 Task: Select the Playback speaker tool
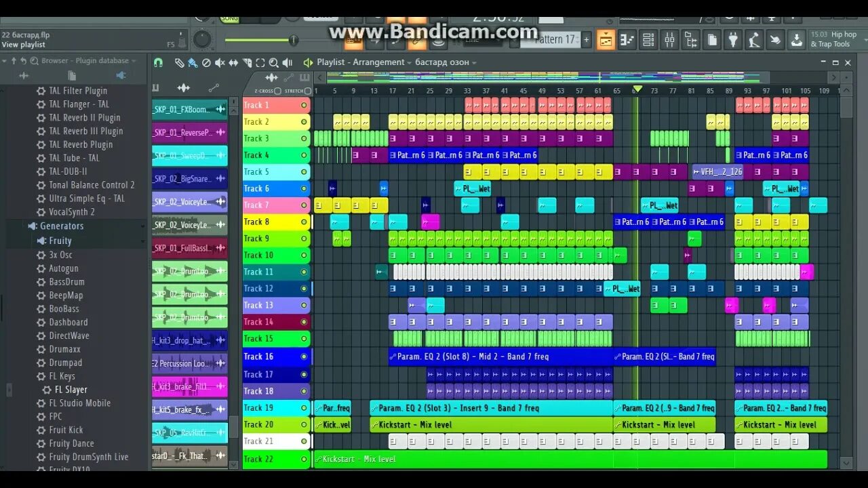287,62
